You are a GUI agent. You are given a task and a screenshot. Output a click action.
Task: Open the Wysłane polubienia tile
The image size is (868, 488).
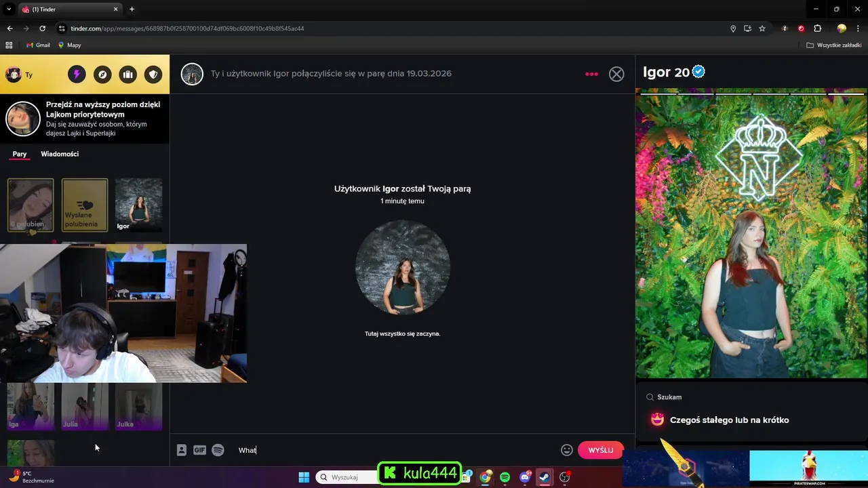pyautogui.click(x=85, y=205)
